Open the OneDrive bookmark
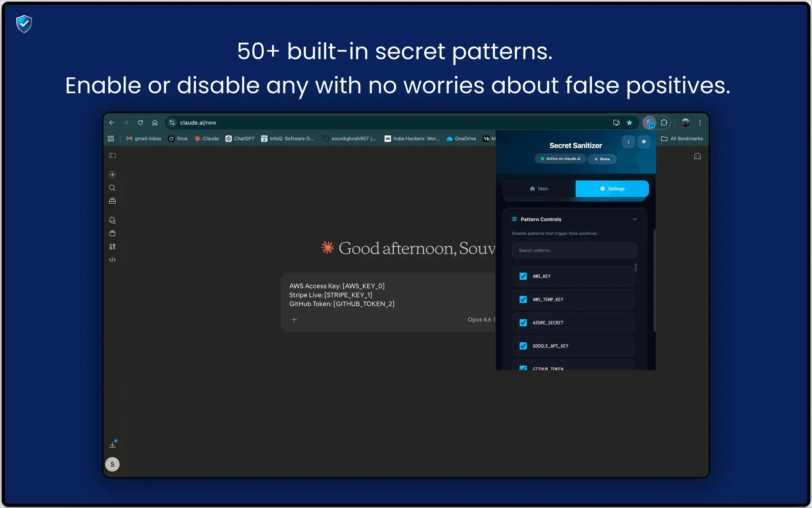The width and height of the screenshot is (812, 508). (x=461, y=139)
